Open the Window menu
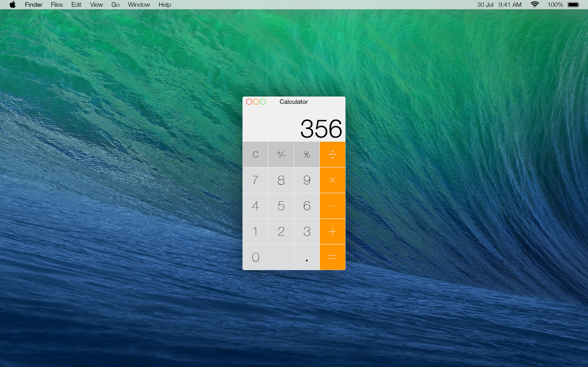Image resolution: width=588 pixels, height=367 pixels. click(139, 5)
